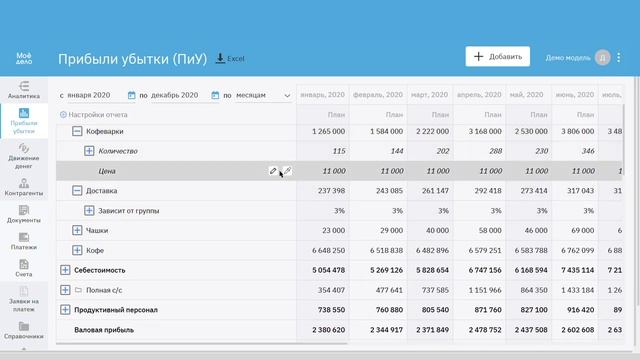The image size is (640, 360).
Task: Select the март, 2020 column header
Action: pos(429,95)
